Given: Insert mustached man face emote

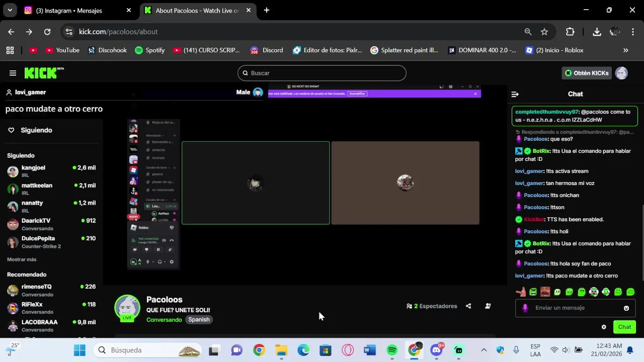Looking at the screenshot, I should [x=545, y=292].
